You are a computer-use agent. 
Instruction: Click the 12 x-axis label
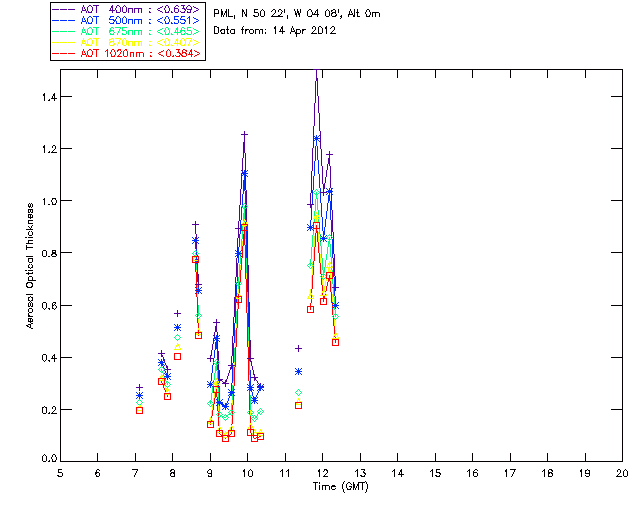click(x=322, y=473)
